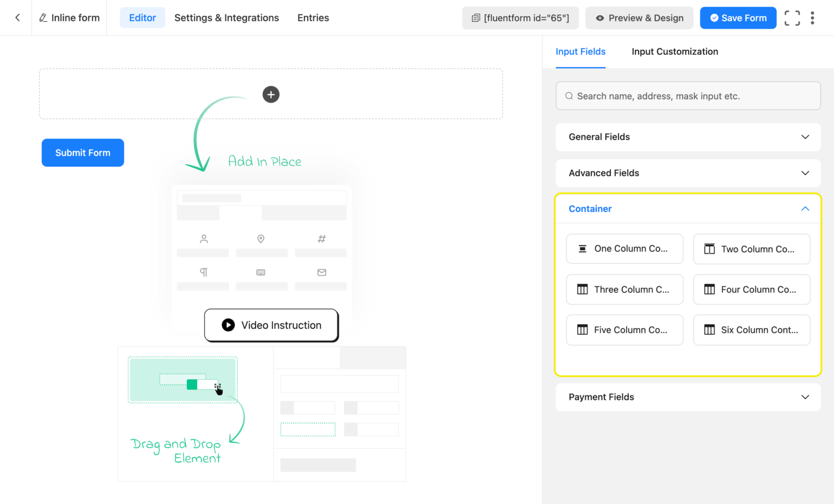The height and width of the screenshot is (504, 834).
Task: Select the Two Column Container element
Action: pos(751,248)
